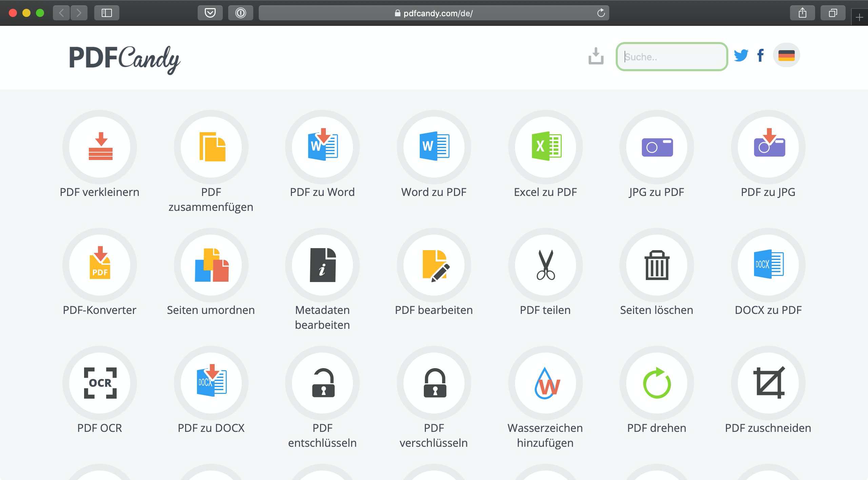Screen dimensions: 868x480
Task: Open the Seiten umordnen icon
Action: (x=211, y=265)
